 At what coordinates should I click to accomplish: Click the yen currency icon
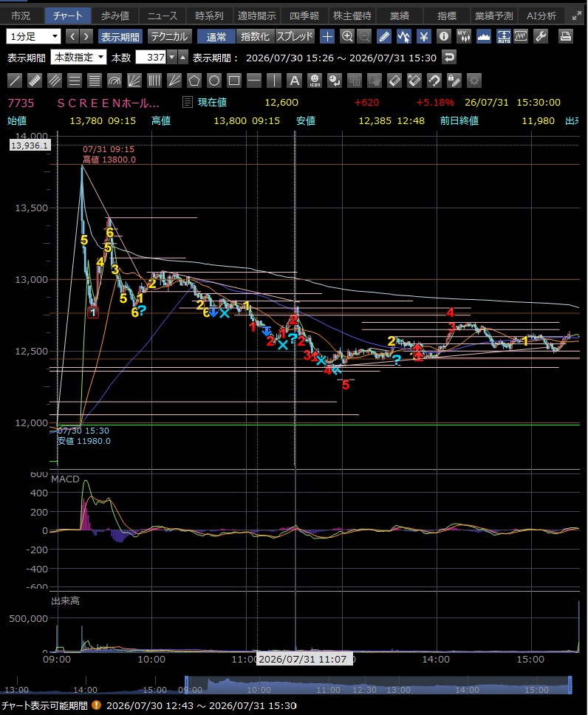(x=424, y=36)
